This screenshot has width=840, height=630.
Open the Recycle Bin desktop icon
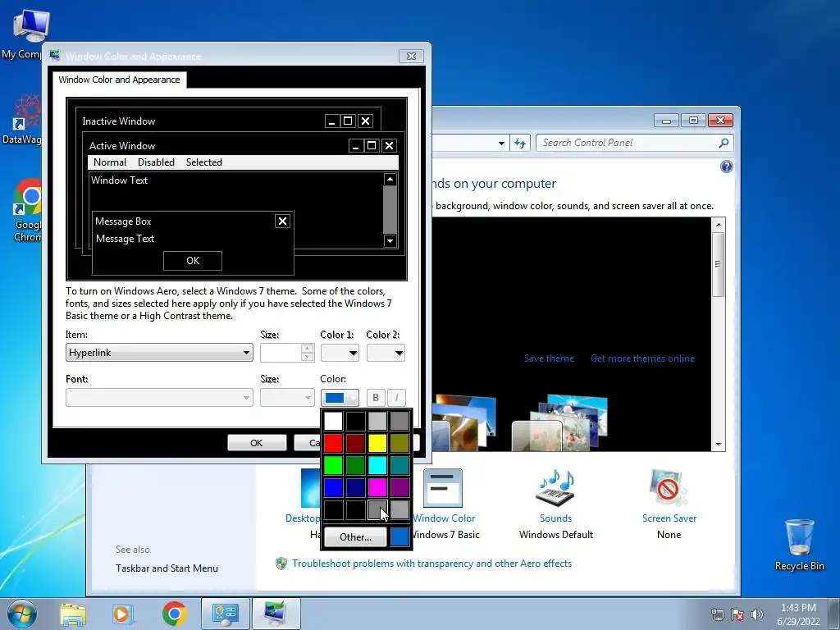(x=799, y=545)
